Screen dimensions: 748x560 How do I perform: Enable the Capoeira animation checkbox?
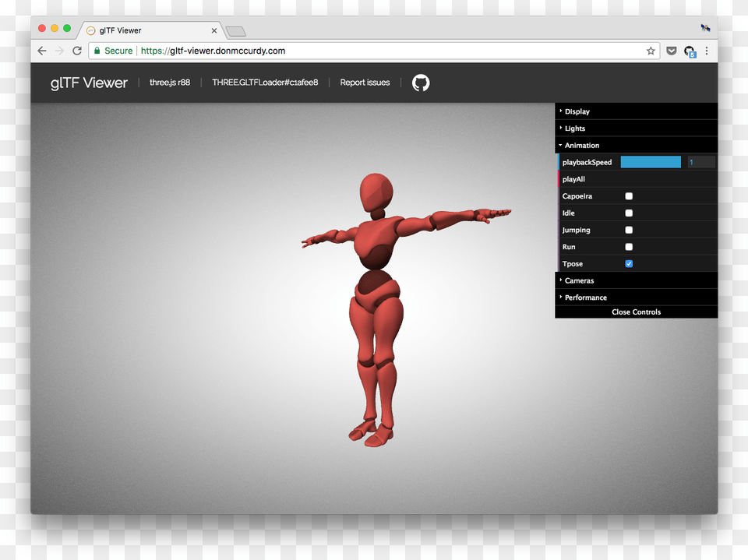point(629,196)
